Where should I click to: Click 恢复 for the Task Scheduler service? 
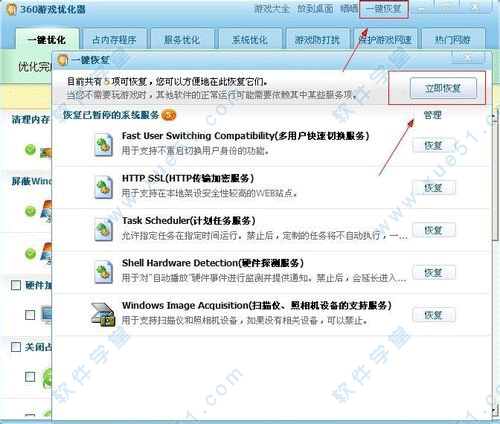[x=434, y=230]
